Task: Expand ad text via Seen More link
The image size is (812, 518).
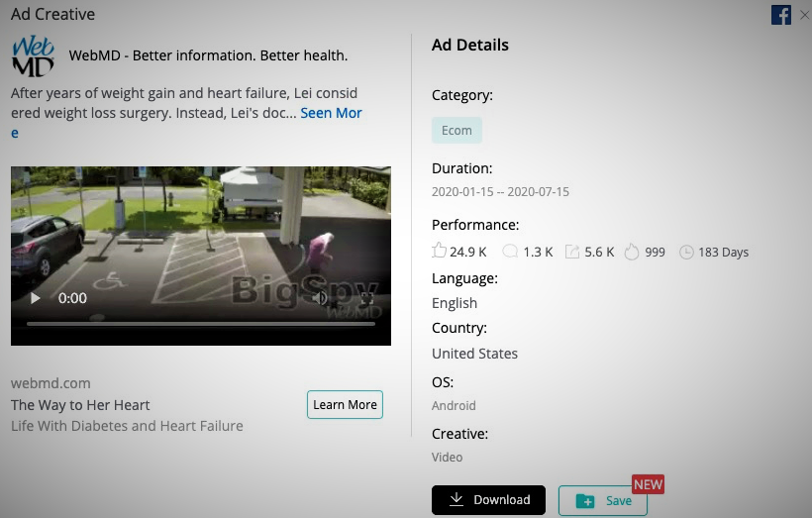Action: pos(331,113)
